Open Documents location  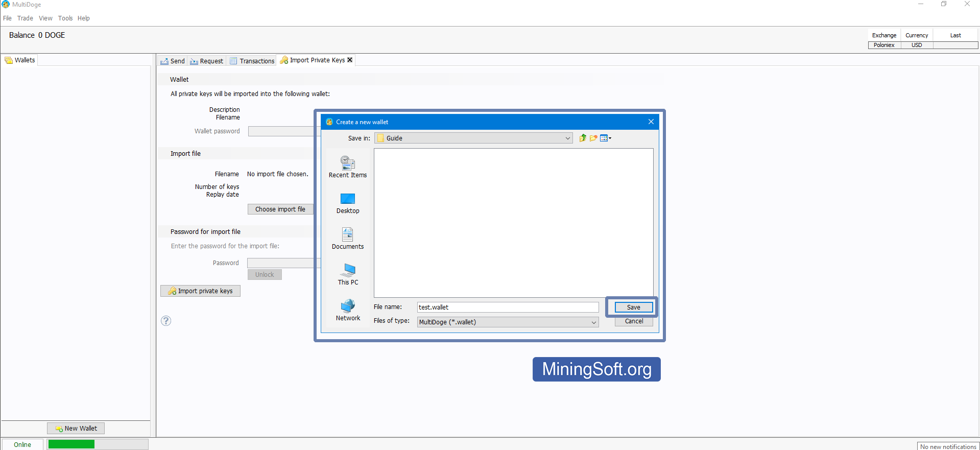tap(348, 239)
